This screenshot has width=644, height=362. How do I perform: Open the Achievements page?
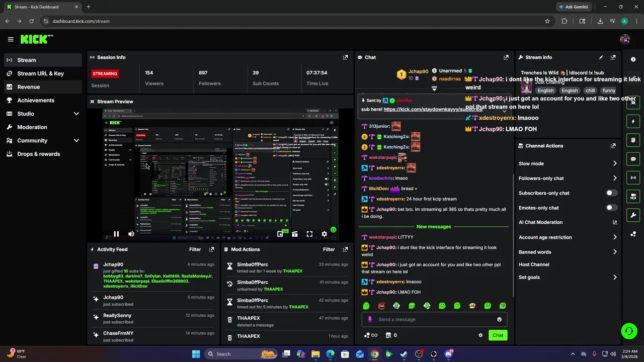(43, 100)
